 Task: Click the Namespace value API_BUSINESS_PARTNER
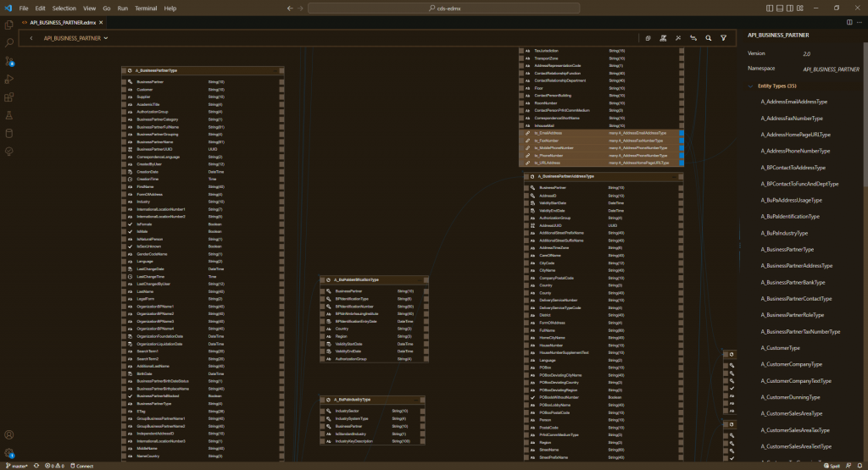pos(831,69)
